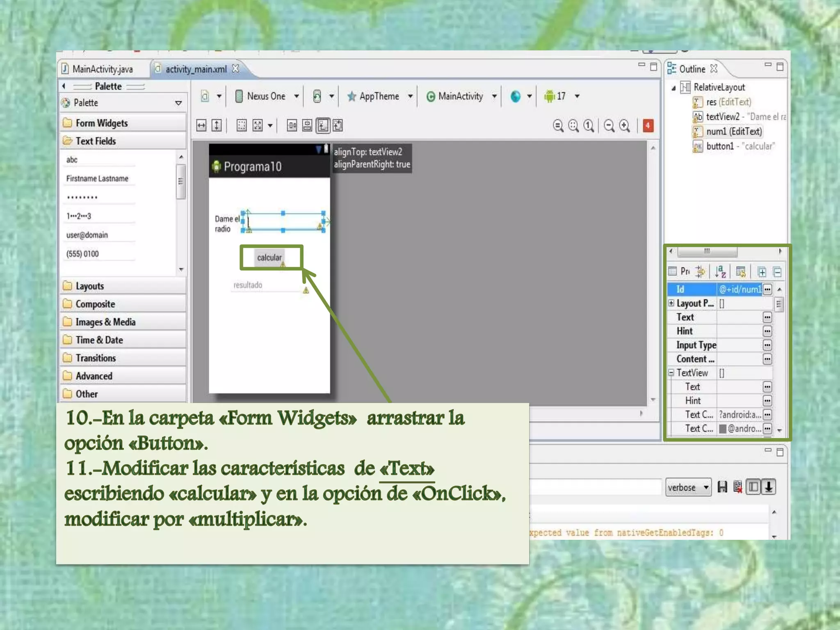Viewport: 840px width, 630px height.
Task: Click the save log icon
Action: [722, 487]
